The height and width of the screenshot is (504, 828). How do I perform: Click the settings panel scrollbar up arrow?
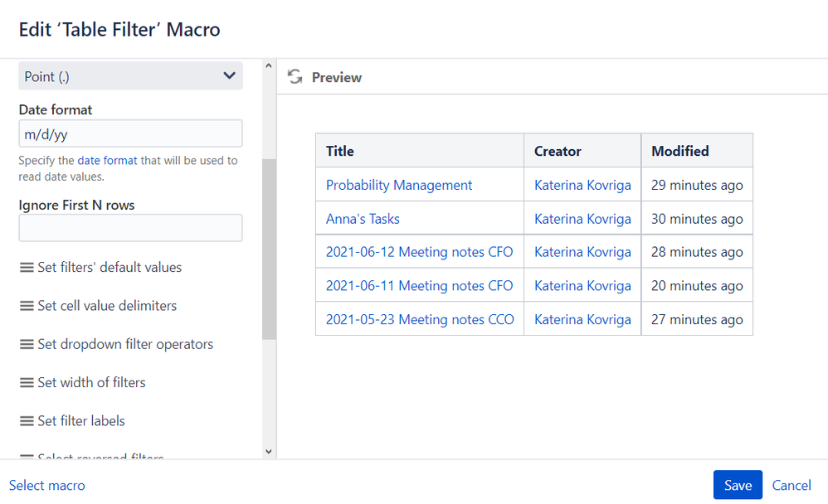(x=269, y=65)
